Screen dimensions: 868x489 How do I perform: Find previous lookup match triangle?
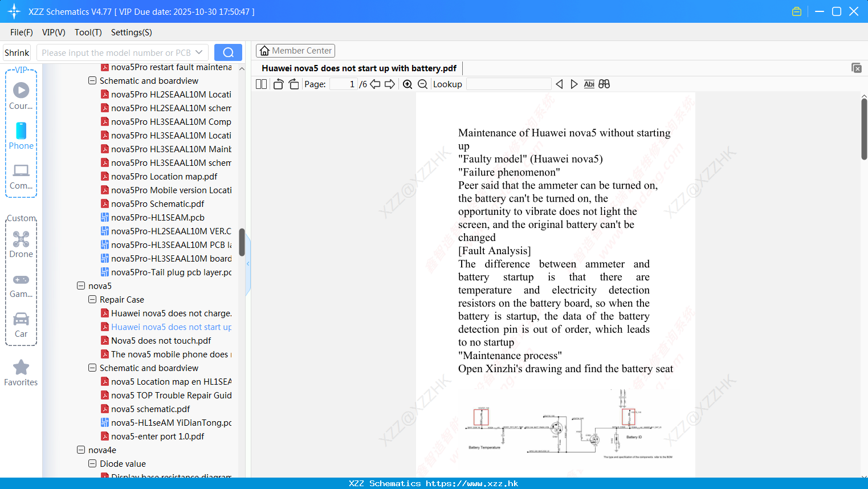click(559, 84)
